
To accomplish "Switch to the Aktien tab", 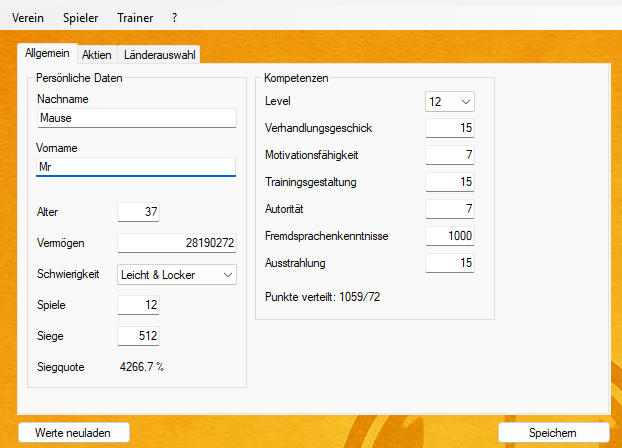I will [x=97, y=55].
